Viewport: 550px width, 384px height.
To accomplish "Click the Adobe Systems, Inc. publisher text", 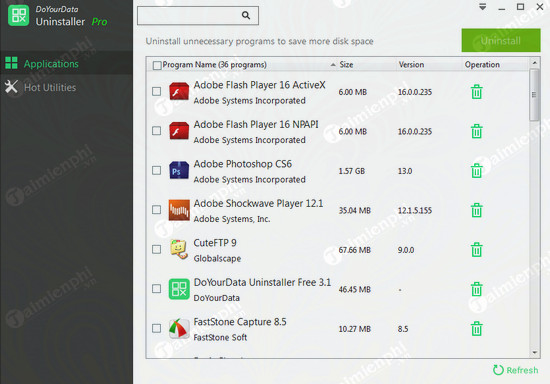I will click(x=232, y=219).
